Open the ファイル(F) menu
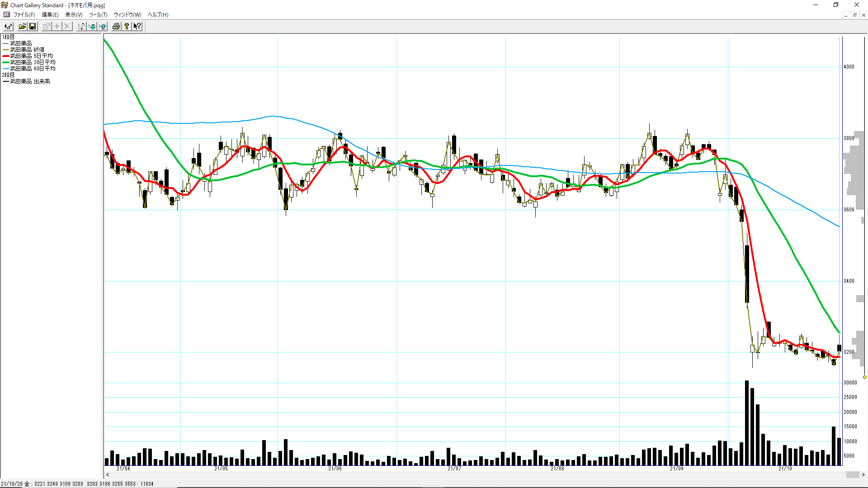Image resolution: width=868 pixels, height=488 pixels. coord(24,15)
